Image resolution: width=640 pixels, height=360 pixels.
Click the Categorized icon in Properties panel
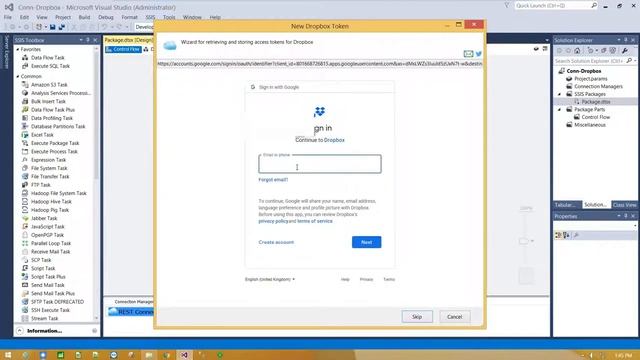coord(558,235)
